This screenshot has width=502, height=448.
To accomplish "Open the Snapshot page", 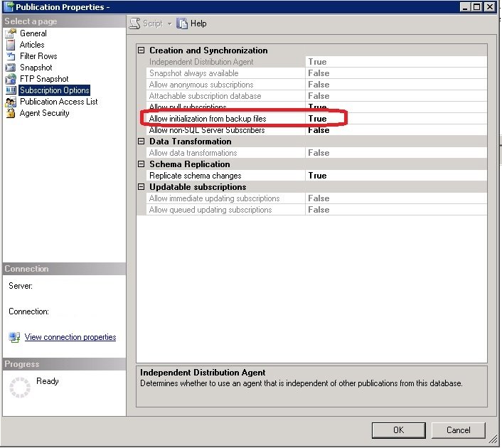I will point(36,68).
